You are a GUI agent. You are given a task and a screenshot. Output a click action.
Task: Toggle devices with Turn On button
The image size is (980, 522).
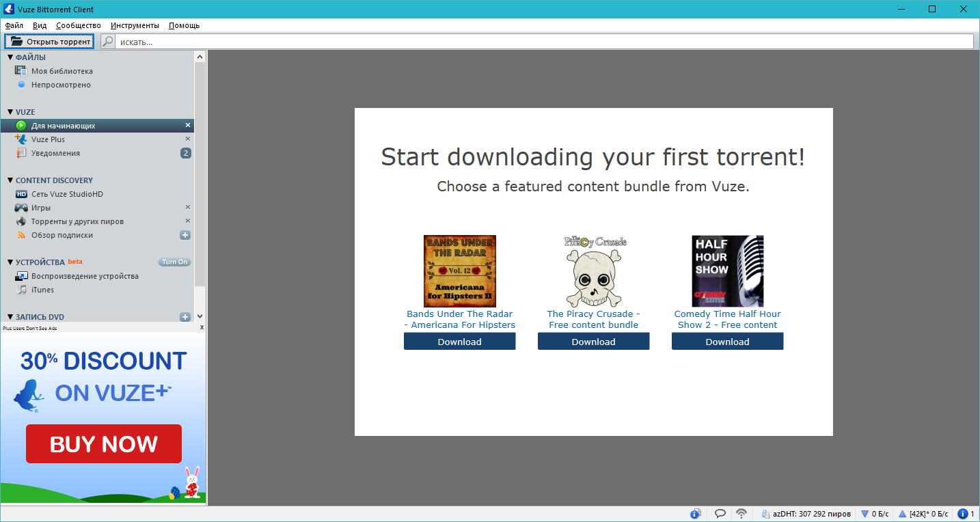pyautogui.click(x=174, y=262)
